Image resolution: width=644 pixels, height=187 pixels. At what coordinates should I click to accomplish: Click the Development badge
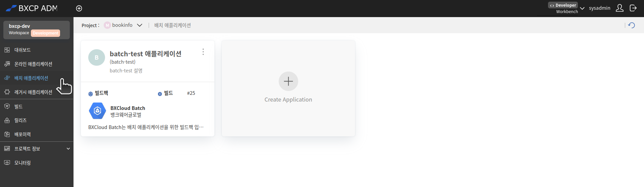pos(46,33)
